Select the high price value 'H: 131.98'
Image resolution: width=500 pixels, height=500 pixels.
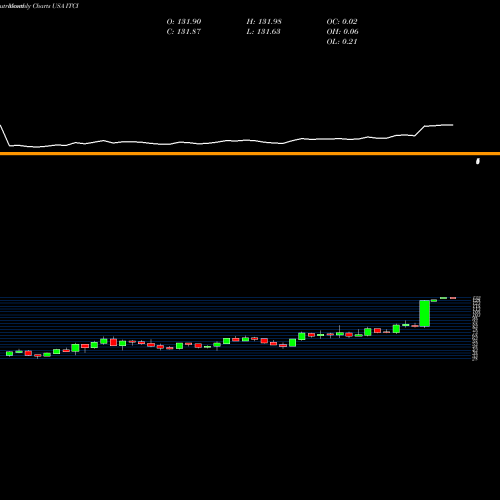click(x=264, y=22)
